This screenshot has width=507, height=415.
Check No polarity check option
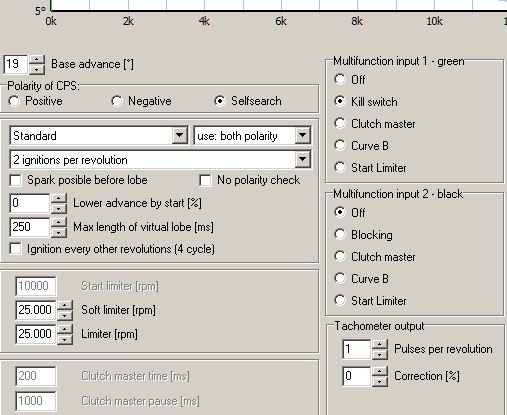[x=205, y=180]
